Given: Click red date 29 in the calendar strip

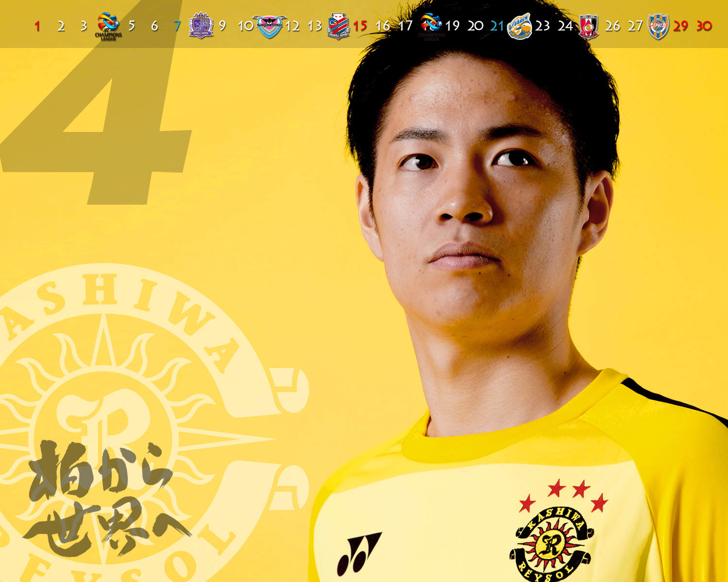Looking at the screenshot, I should coord(680,26).
